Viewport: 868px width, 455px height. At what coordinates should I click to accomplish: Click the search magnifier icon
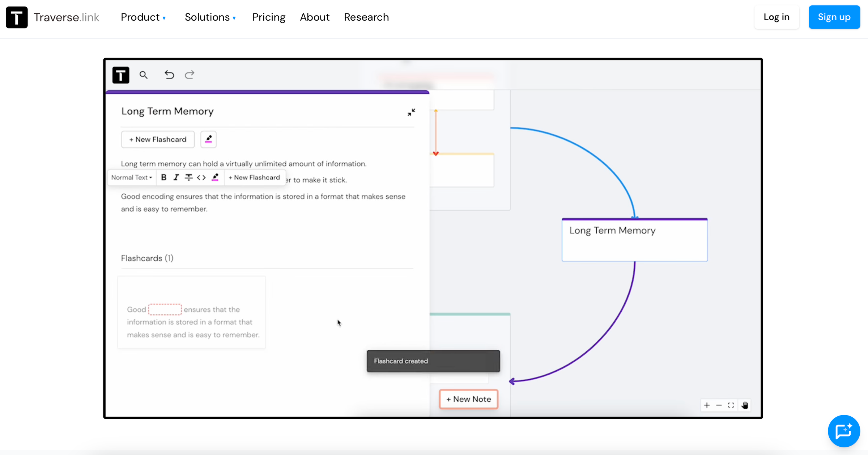[144, 75]
